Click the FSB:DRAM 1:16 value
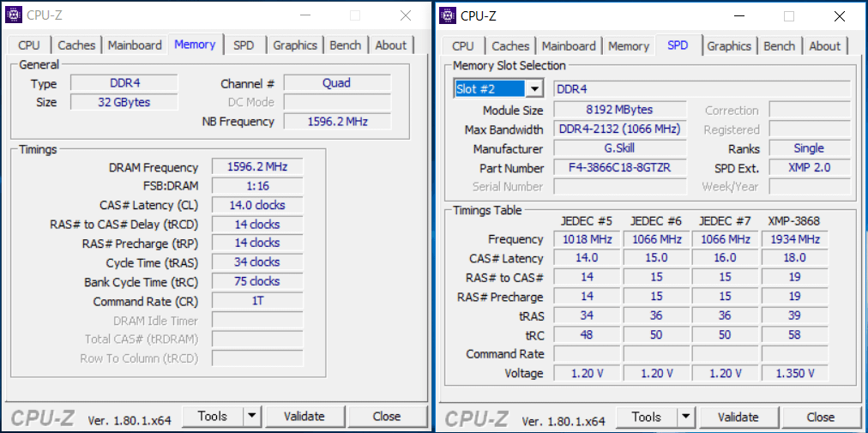 (x=257, y=185)
